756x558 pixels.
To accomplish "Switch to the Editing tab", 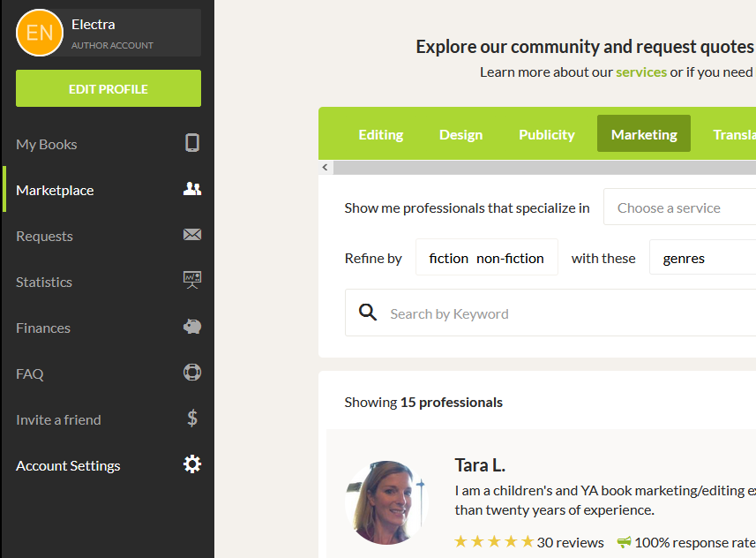I will [x=380, y=134].
